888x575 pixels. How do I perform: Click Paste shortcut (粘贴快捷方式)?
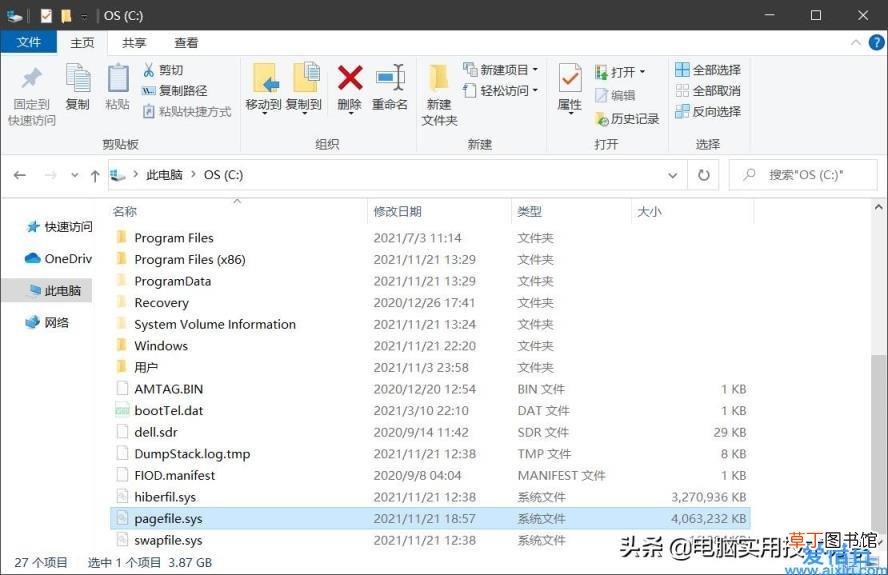[187, 112]
